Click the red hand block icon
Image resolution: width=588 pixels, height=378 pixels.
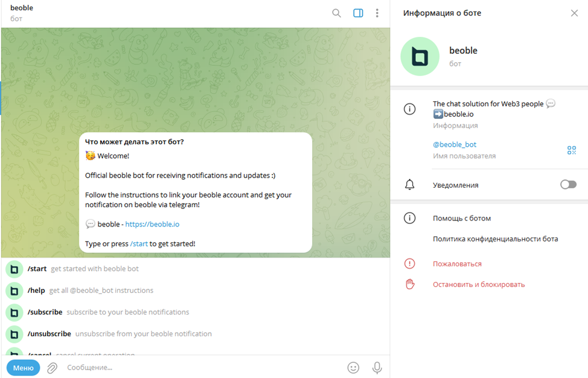pos(410,284)
